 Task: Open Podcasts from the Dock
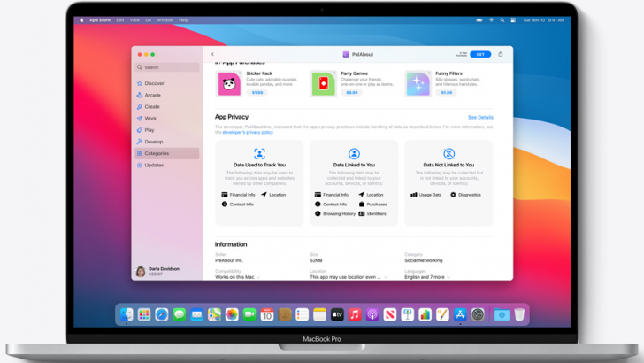tap(372, 314)
